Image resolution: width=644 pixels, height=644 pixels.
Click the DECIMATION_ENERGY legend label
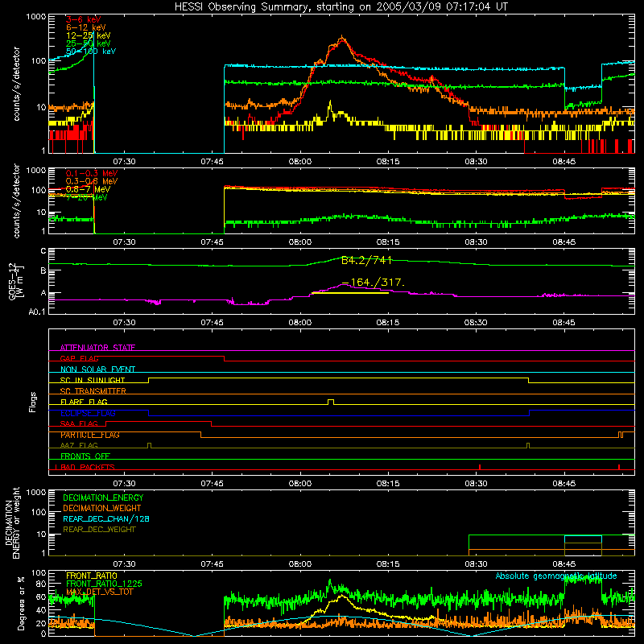(103, 497)
